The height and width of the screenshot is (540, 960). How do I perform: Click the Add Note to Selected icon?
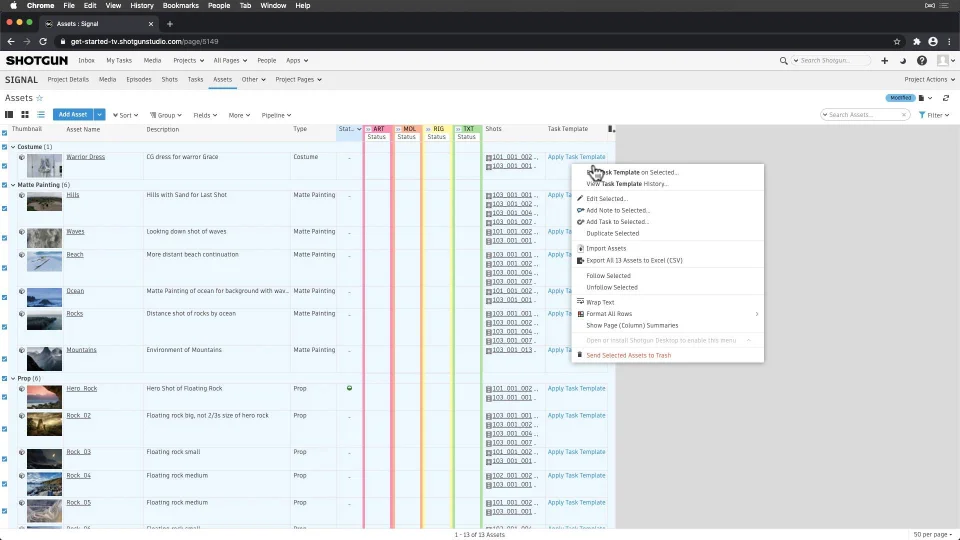point(580,210)
